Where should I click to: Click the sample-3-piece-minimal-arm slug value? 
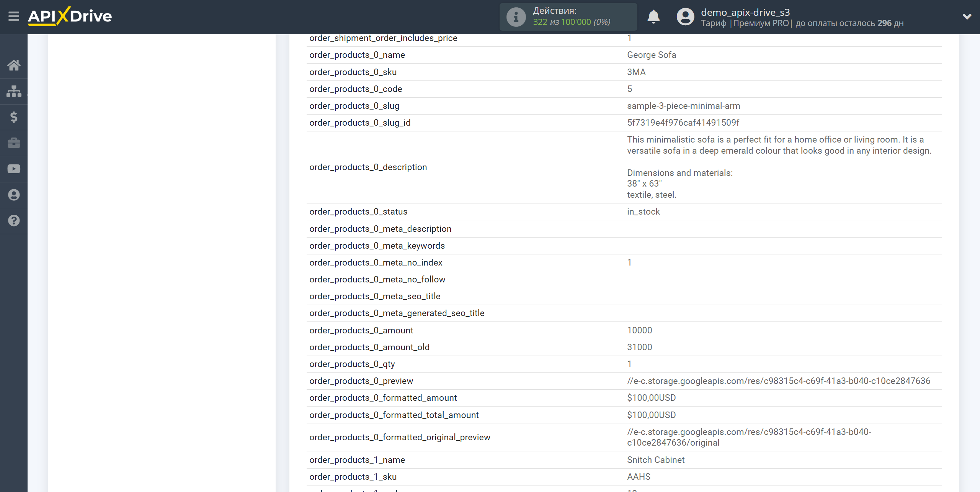[x=683, y=106]
